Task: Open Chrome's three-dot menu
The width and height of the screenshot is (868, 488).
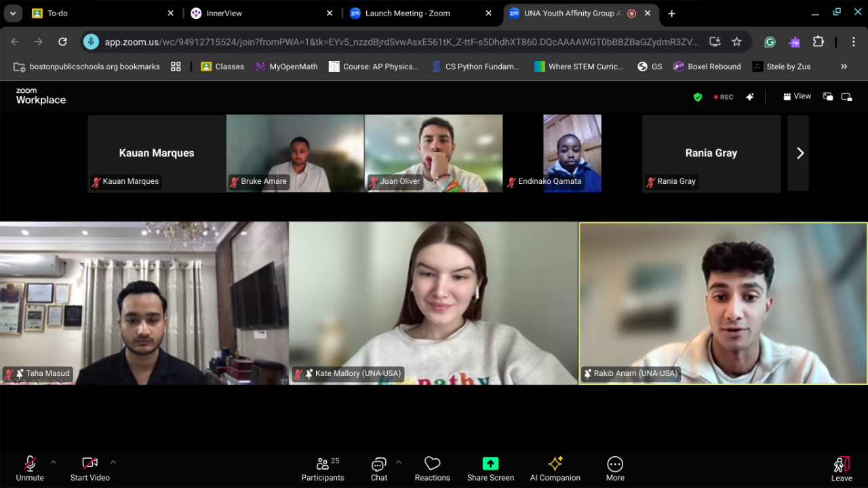Action: (854, 41)
